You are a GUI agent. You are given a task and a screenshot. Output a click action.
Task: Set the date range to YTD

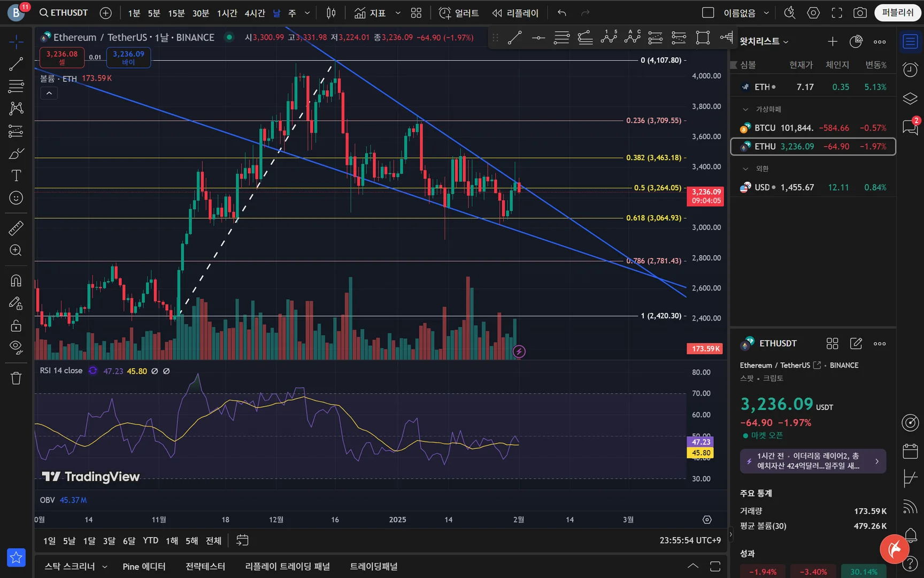coord(151,541)
